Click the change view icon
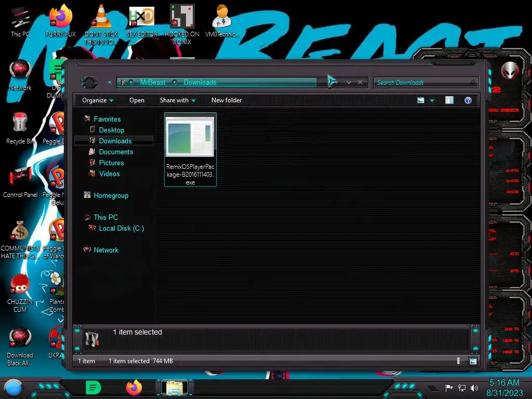 [x=421, y=100]
